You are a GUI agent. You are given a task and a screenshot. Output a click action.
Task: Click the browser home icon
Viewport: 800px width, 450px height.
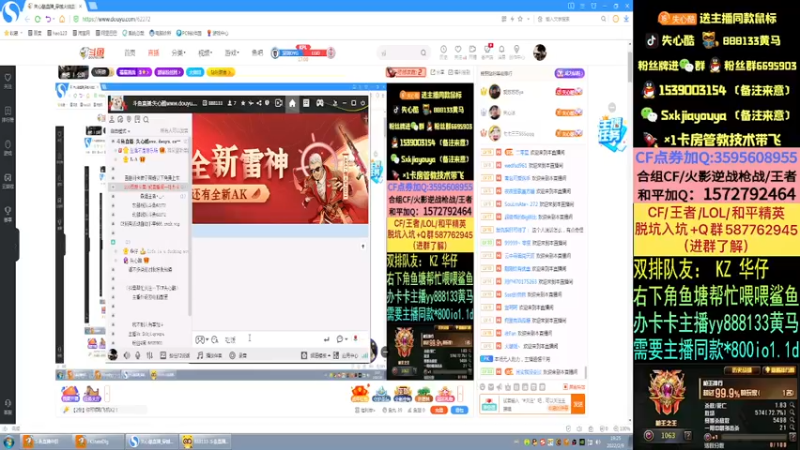pyautogui.click(x=62, y=19)
